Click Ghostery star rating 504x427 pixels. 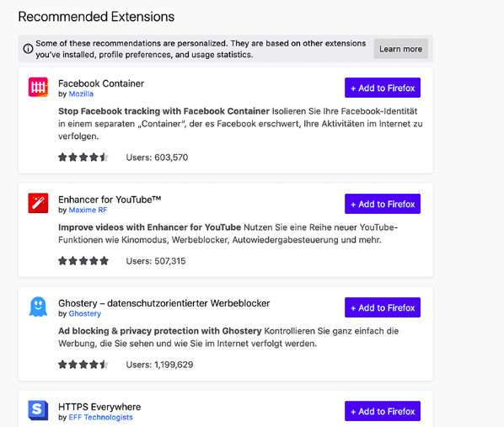[x=83, y=365]
